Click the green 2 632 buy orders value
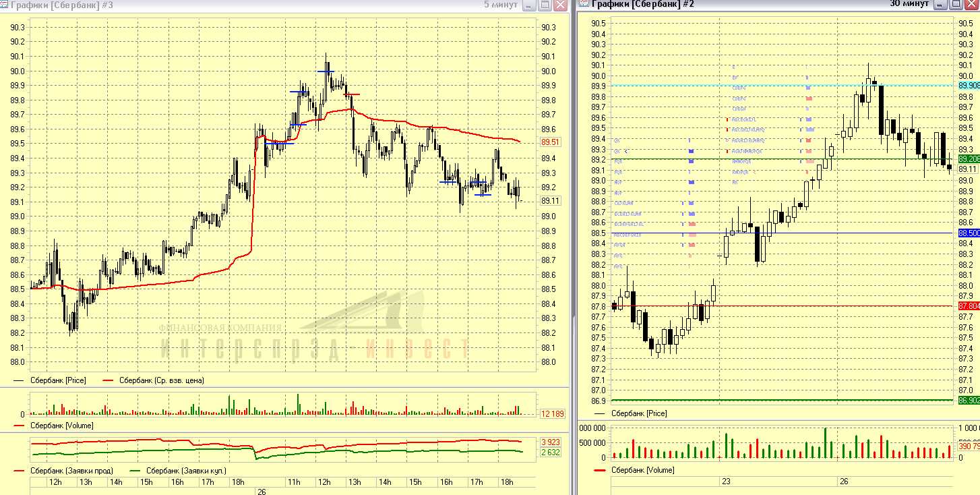980x495 pixels. coord(550,453)
